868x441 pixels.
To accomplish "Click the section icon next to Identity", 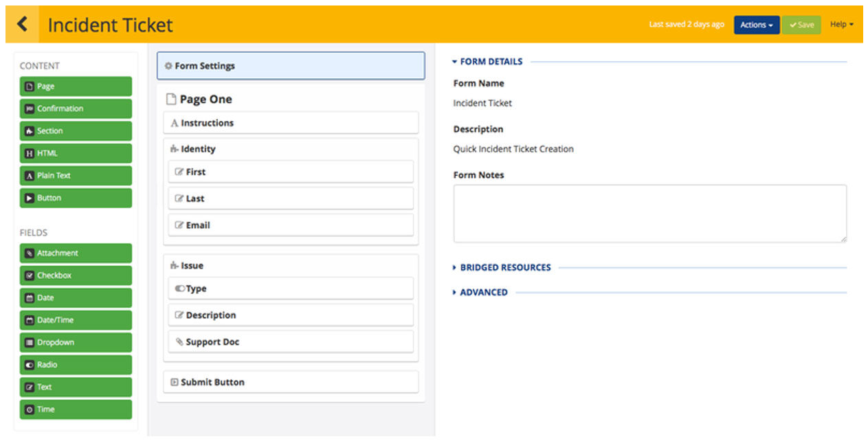I will click(x=174, y=149).
